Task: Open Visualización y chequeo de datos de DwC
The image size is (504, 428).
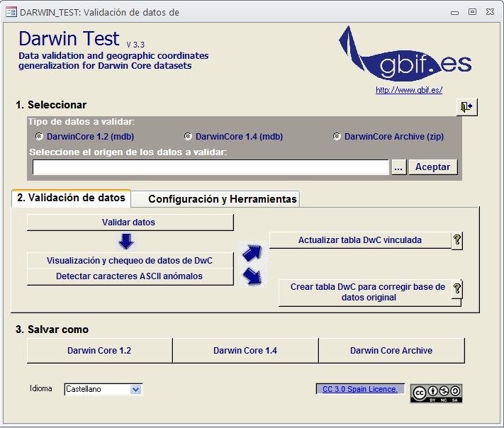Action: [130, 261]
